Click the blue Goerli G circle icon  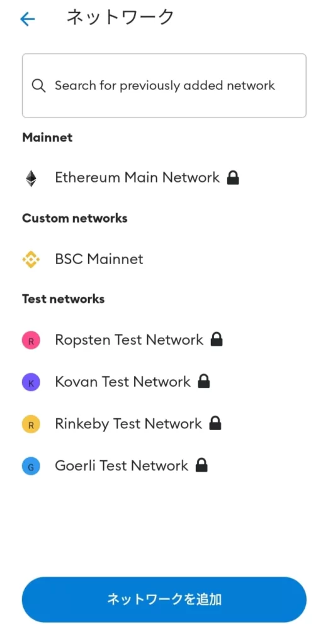31,466
